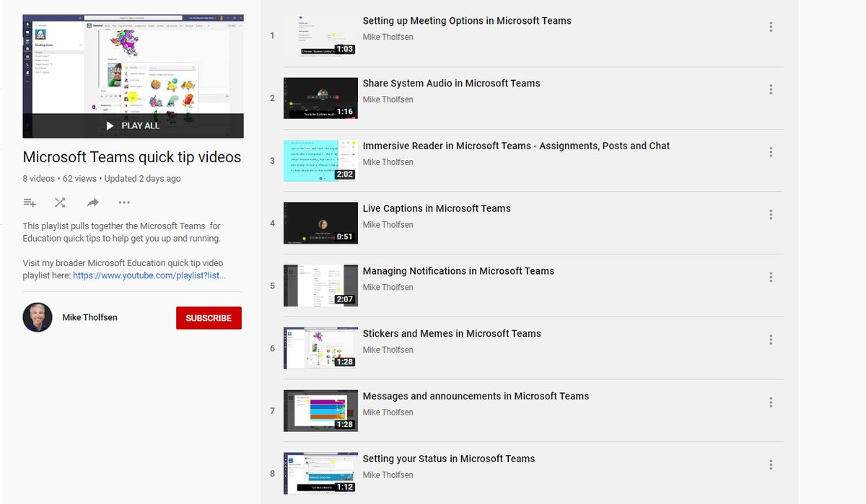Click Mike Tholfsen under Messages and announcements video
Image resolution: width=866 pixels, height=504 pixels.
coord(388,412)
